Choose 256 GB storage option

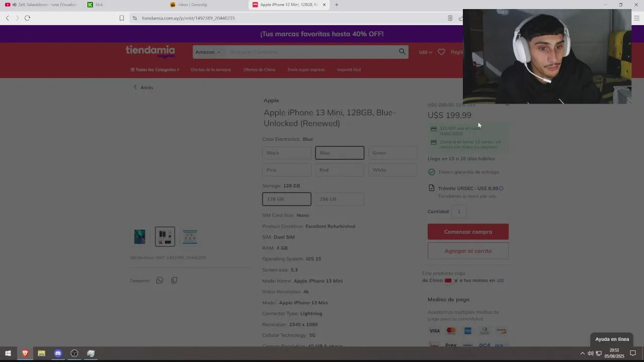340,199
